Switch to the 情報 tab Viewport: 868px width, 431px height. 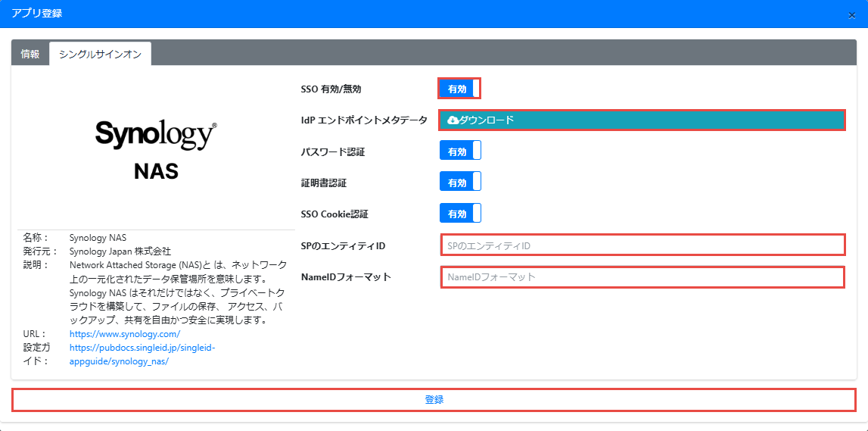(30, 54)
